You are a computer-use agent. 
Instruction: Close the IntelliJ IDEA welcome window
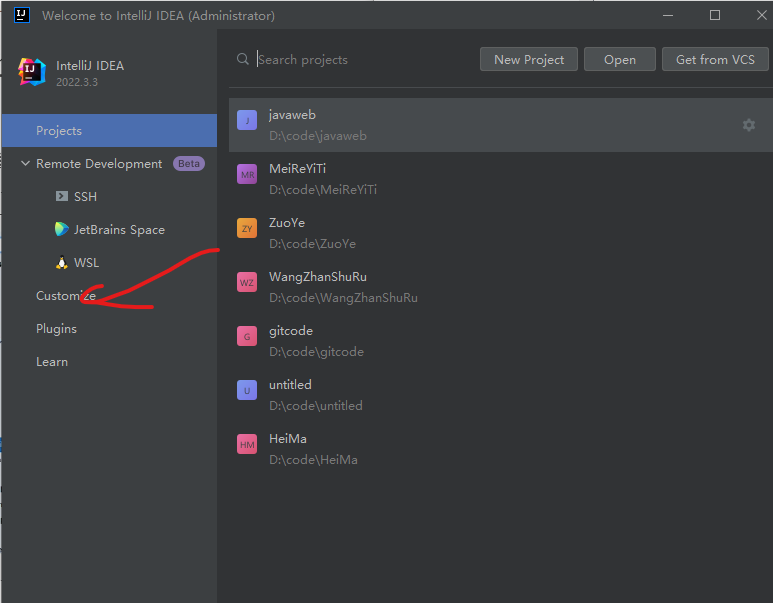coord(761,15)
